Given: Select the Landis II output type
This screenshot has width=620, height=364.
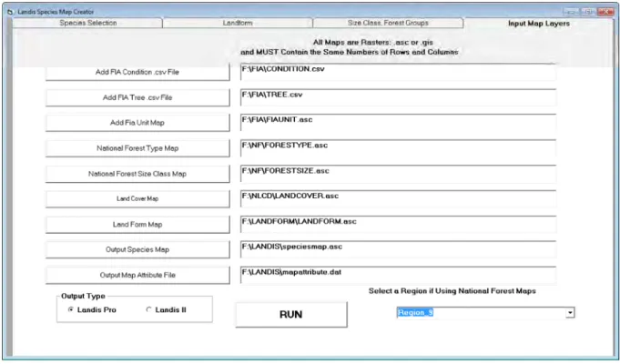Looking at the screenshot, I should click(166, 309).
